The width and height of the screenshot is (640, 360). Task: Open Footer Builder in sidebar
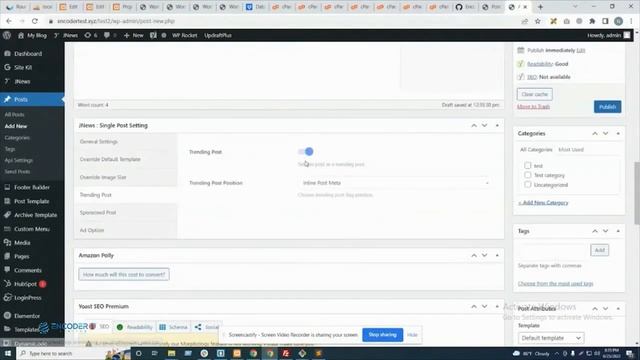pyautogui.click(x=32, y=187)
